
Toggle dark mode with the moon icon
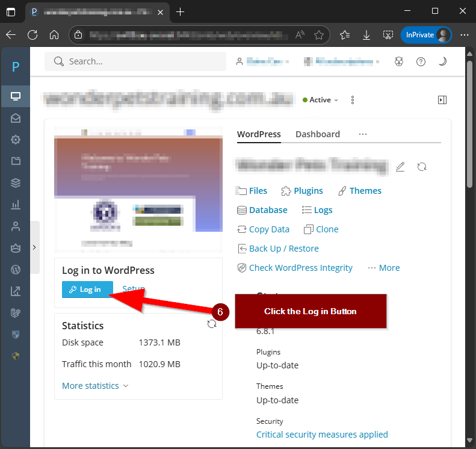(x=442, y=61)
